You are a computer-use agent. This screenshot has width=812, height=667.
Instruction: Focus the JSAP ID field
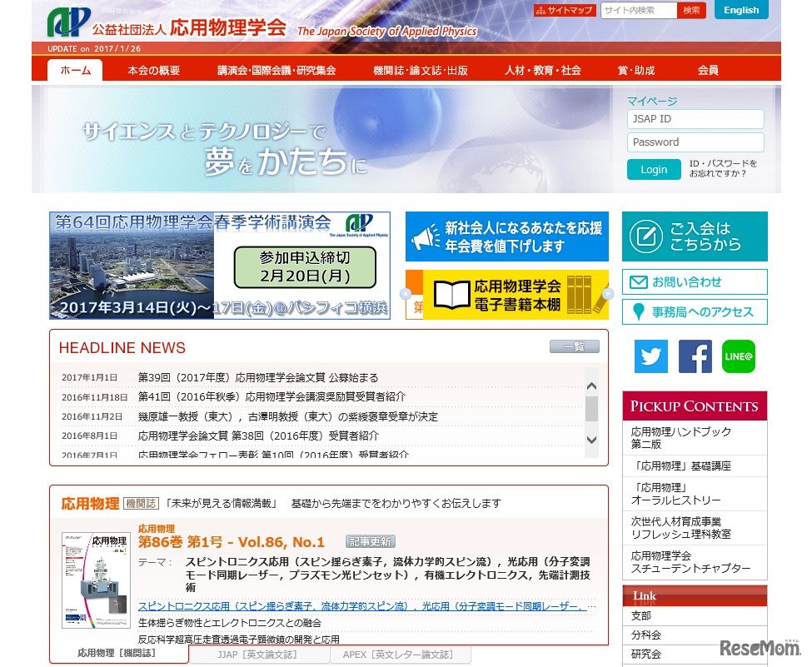[x=695, y=119]
